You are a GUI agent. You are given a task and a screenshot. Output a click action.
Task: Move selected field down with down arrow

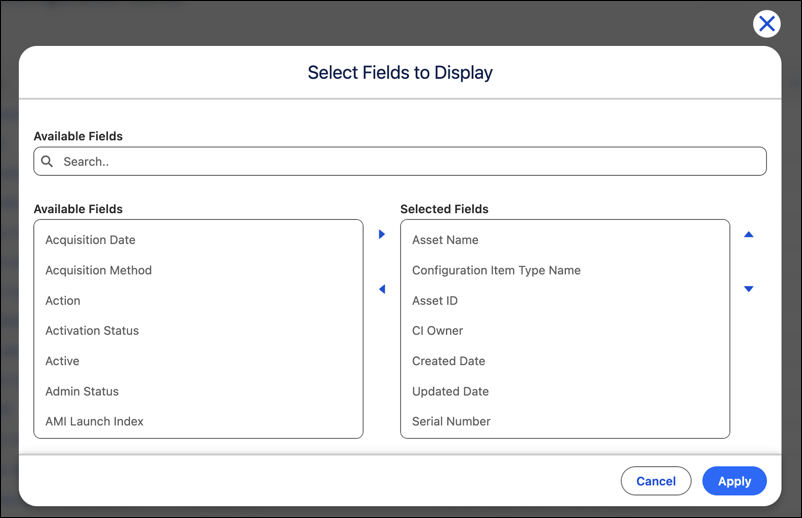(x=748, y=289)
